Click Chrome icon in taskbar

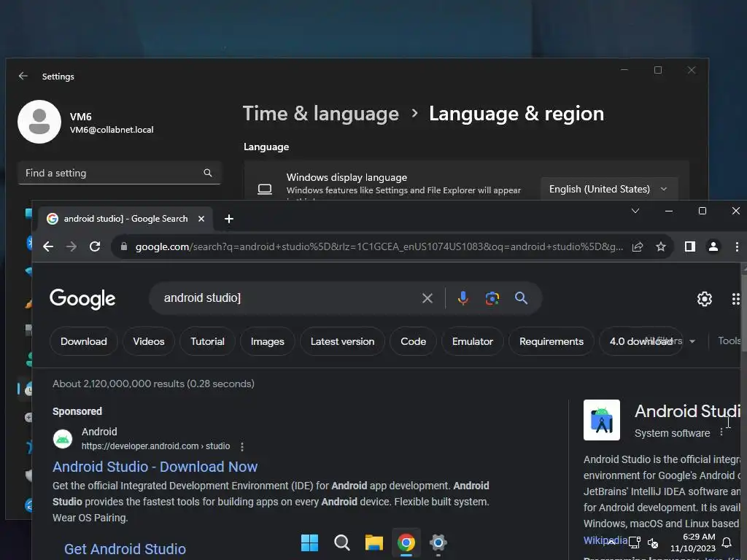point(406,542)
